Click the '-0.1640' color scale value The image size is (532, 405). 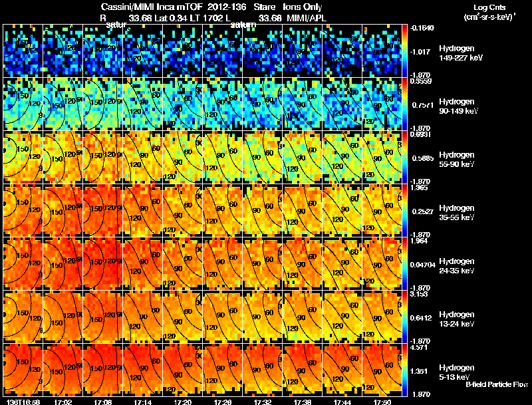coord(422,28)
